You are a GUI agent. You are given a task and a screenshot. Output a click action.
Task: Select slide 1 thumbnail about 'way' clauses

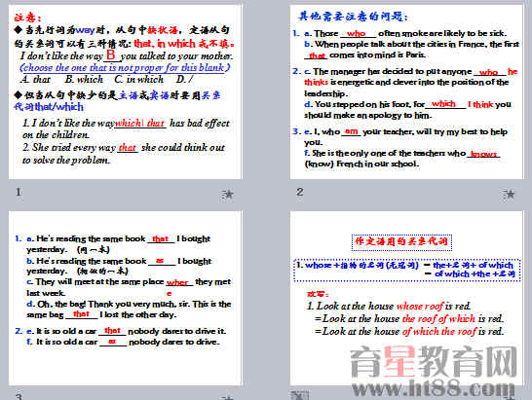click(x=125, y=91)
